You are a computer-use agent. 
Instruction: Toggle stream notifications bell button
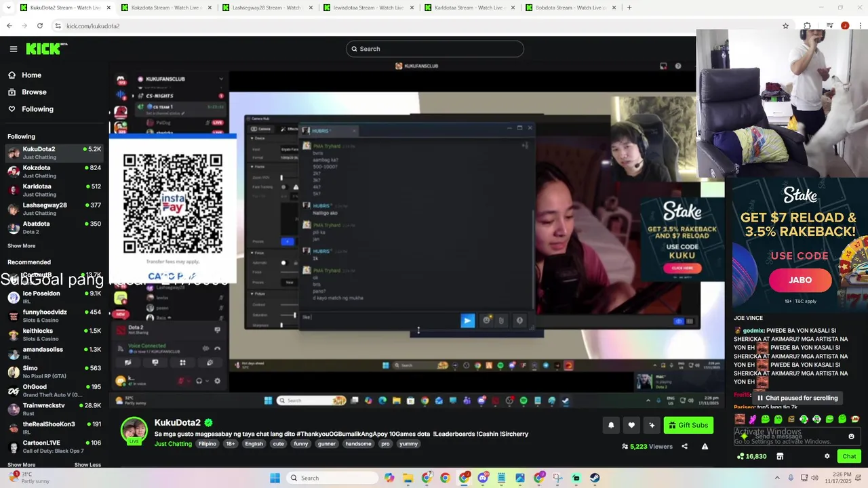(611, 425)
